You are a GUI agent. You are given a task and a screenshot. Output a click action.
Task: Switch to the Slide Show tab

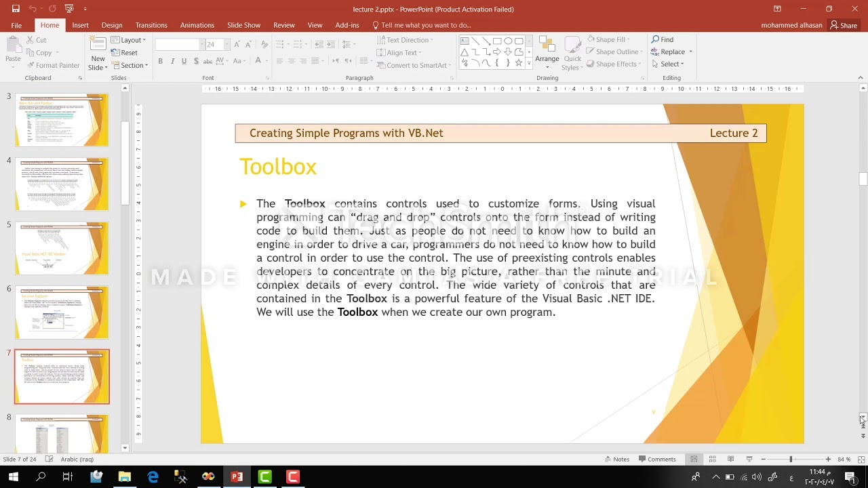click(243, 25)
